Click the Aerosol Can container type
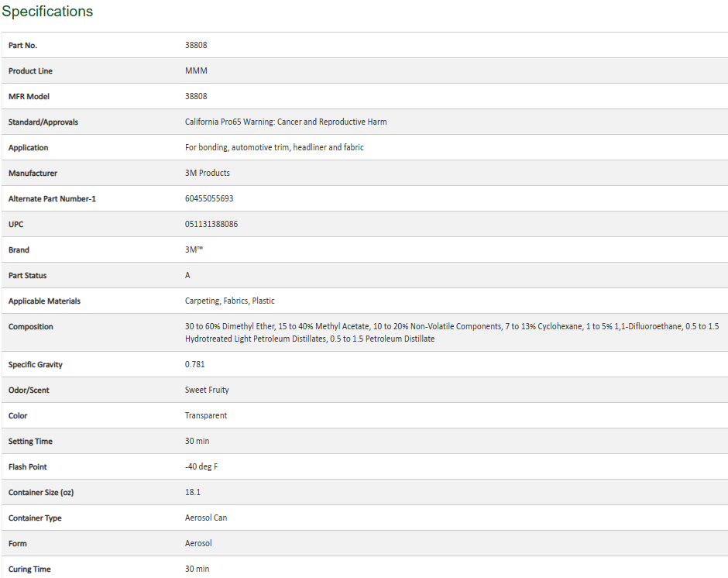The image size is (728, 578). point(206,518)
